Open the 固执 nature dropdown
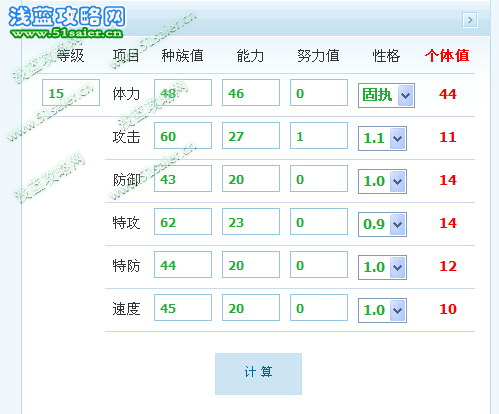499x414 pixels. tap(386, 95)
